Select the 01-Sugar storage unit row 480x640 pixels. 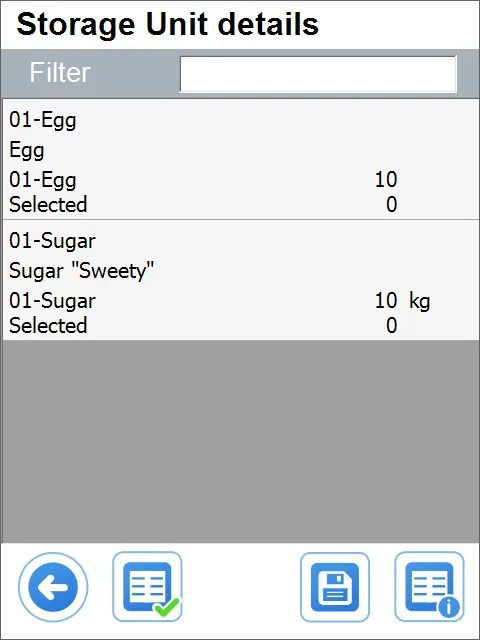point(241,280)
